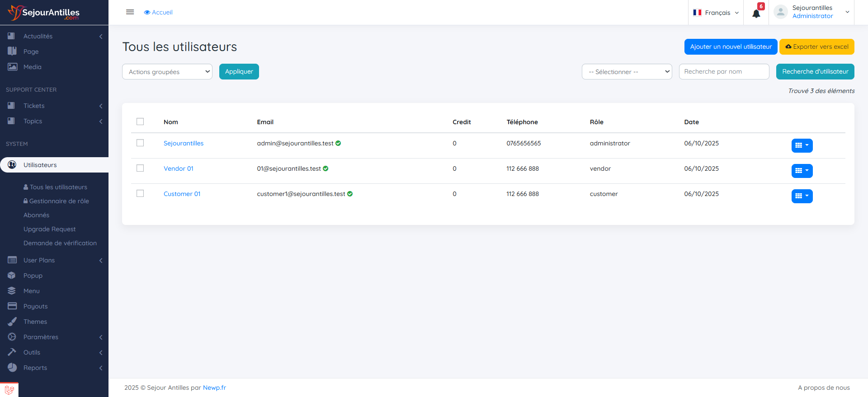Focus the Recherche par nom search field

[723, 72]
